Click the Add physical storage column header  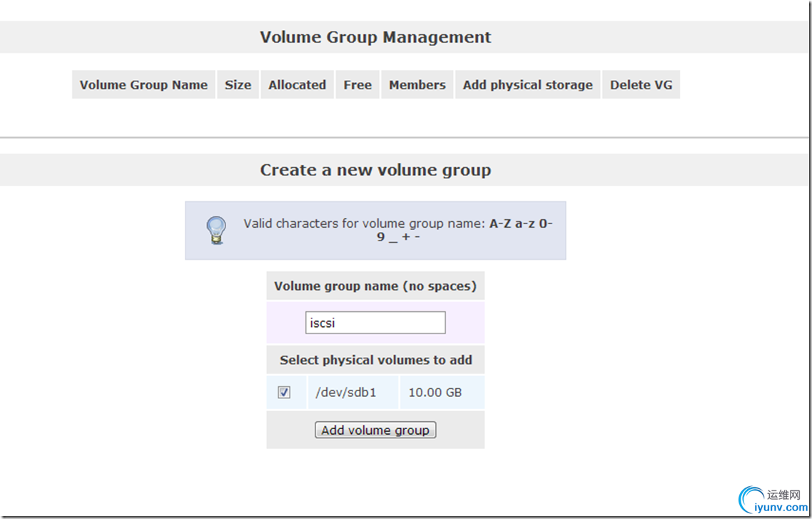coord(528,84)
